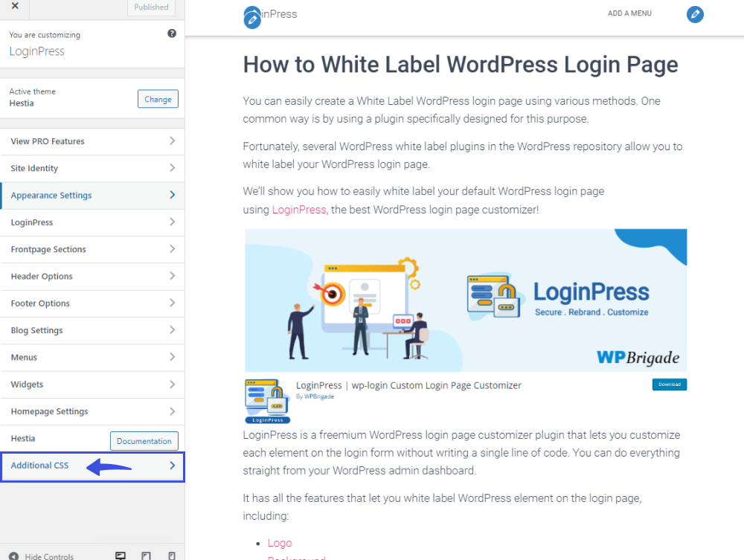Image resolution: width=744 pixels, height=560 pixels.
Task: Click the LoginPress WPBrigade banner image
Action: tap(466, 300)
